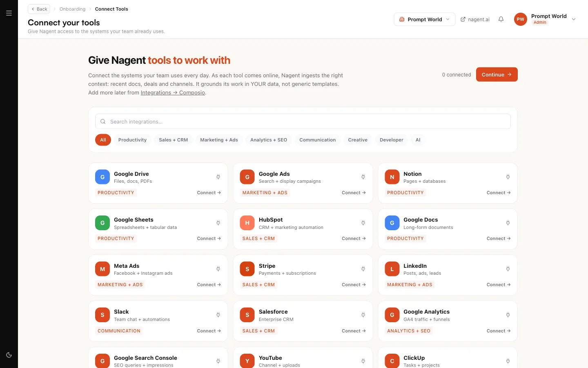The image size is (588, 368).
Task: Filter by Sales + CRM category
Action: pyautogui.click(x=173, y=140)
